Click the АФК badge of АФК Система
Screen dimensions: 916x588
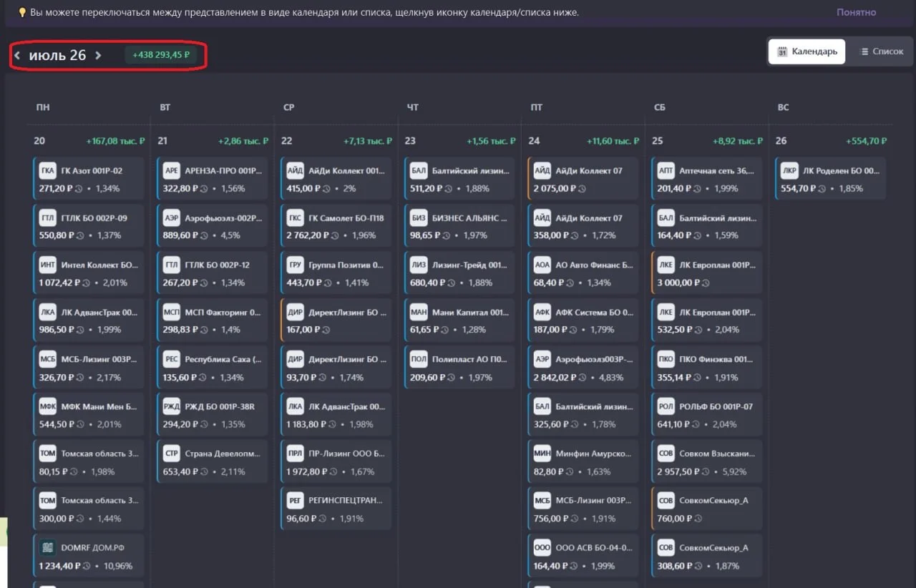coord(542,313)
